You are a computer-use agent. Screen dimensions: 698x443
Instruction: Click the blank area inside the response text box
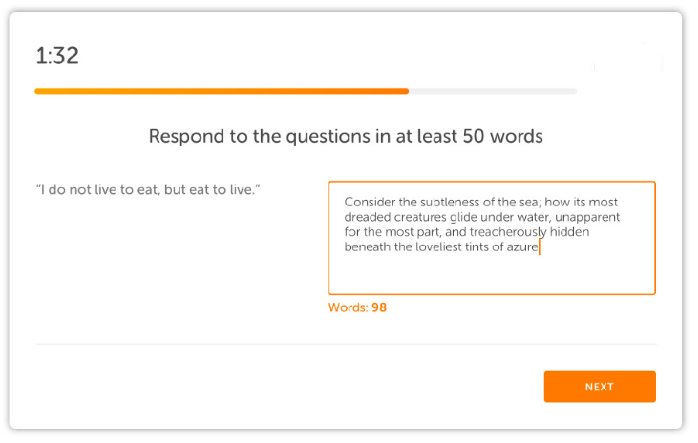(x=491, y=274)
